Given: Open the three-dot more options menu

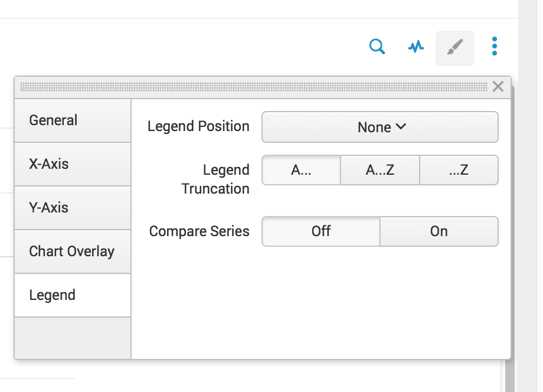Looking at the screenshot, I should pyautogui.click(x=495, y=47).
